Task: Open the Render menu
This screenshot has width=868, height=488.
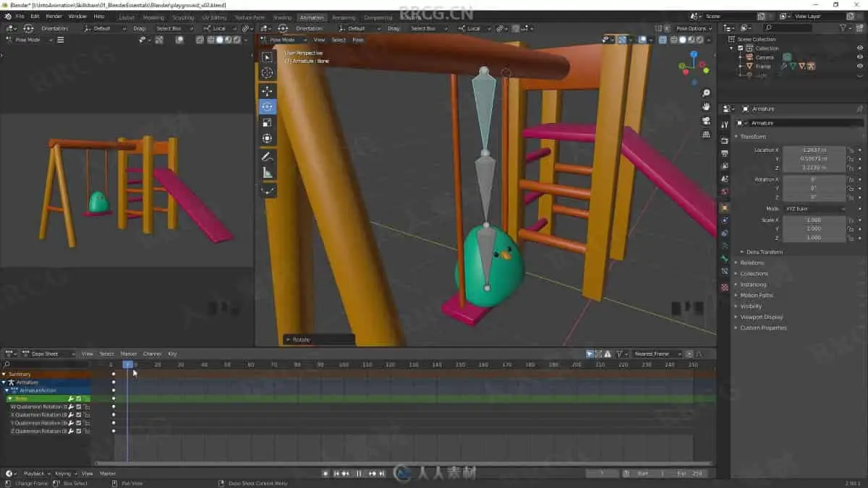Action: (x=54, y=16)
